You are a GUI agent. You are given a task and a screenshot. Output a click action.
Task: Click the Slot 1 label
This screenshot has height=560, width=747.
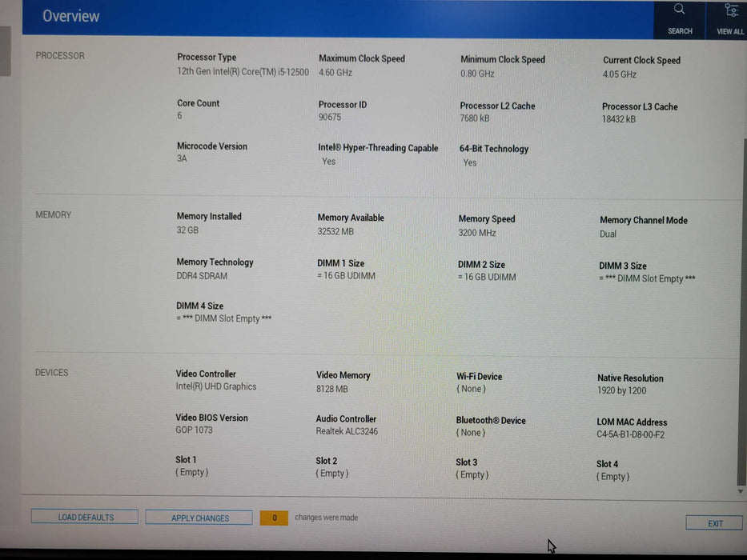click(186, 459)
